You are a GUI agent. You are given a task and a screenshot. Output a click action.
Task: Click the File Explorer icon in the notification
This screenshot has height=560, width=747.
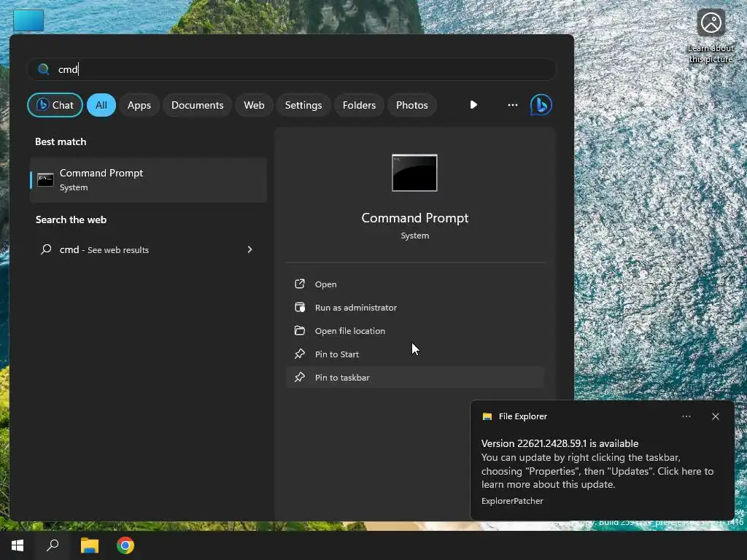click(x=487, y=416)
